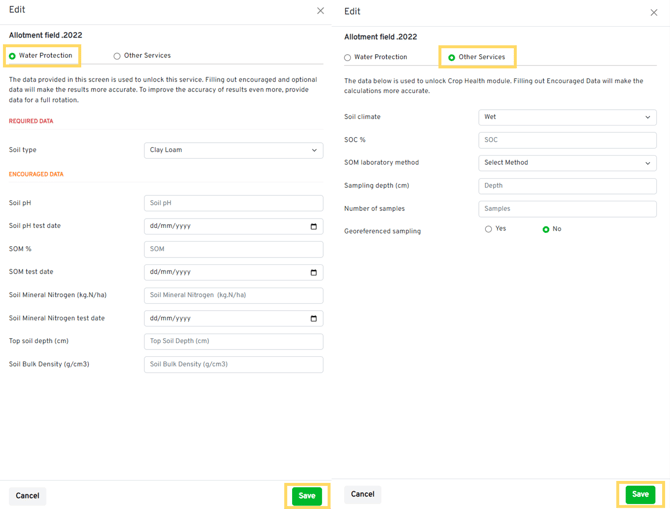
Task: Click the SOC % input field
Action: point(567,140)
